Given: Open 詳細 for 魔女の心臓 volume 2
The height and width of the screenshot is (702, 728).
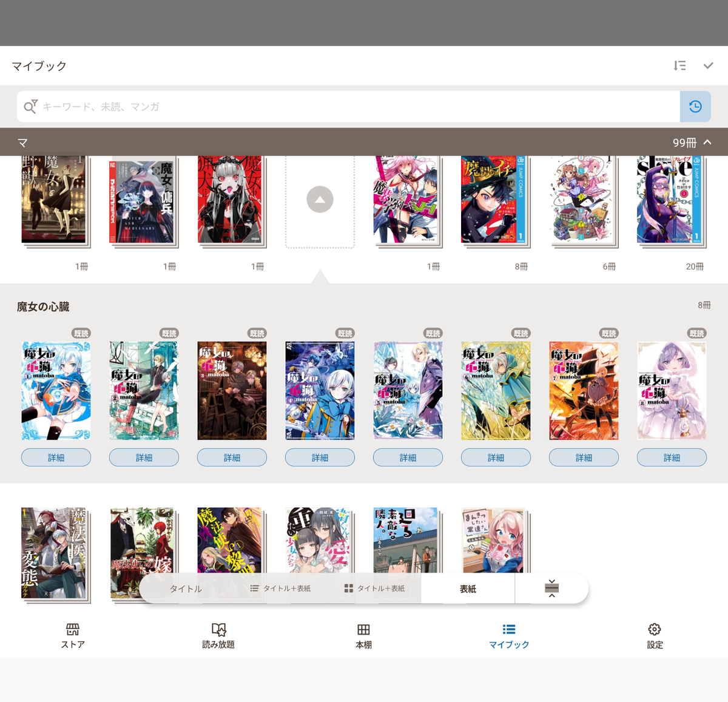Looking at the screenshot, I should click(x=144, y=457).
